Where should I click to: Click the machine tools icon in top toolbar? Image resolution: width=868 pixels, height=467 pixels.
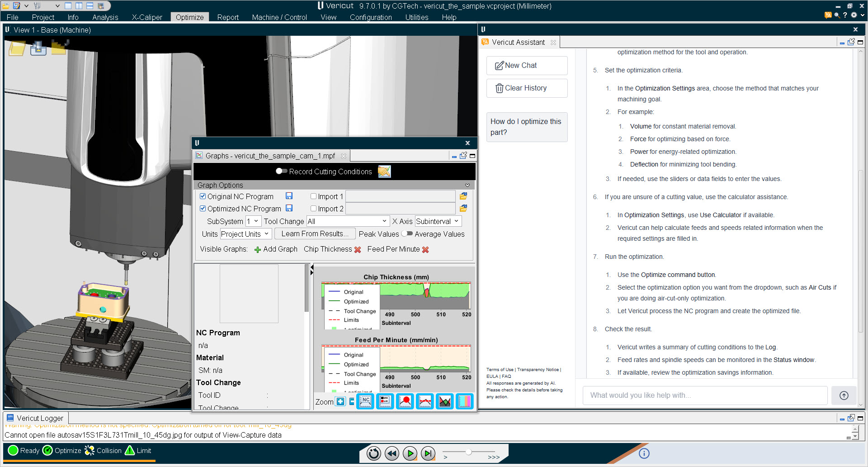pos(38,6)
